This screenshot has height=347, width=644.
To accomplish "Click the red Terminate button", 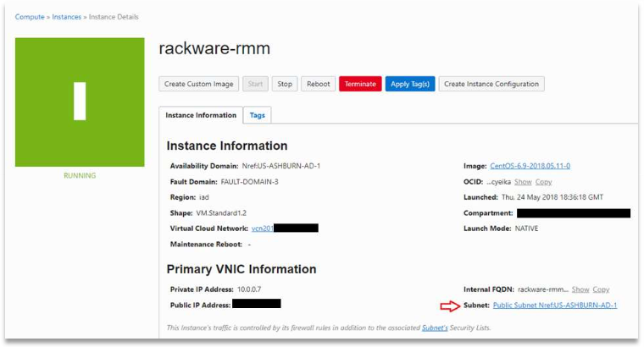I will click(360, 84).
